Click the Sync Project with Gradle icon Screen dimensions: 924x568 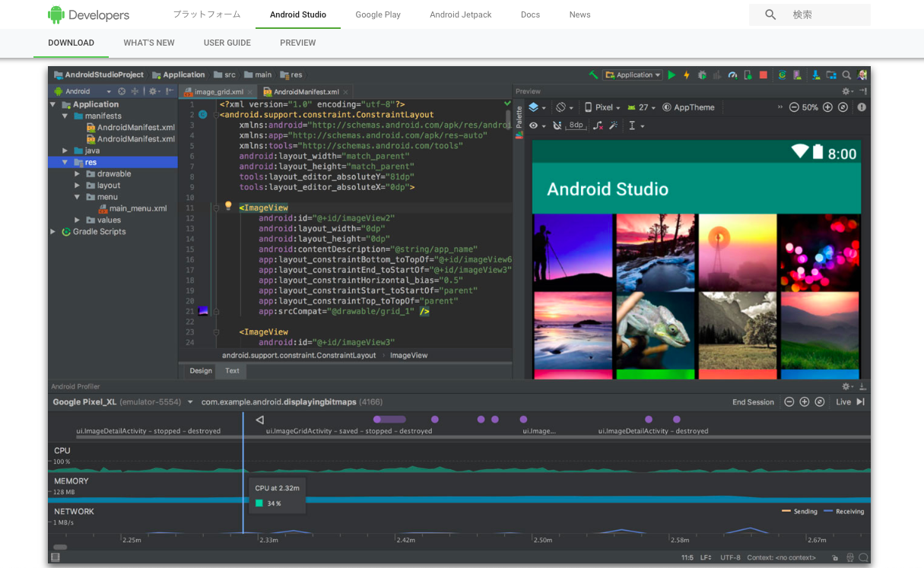tap(783, 75)
